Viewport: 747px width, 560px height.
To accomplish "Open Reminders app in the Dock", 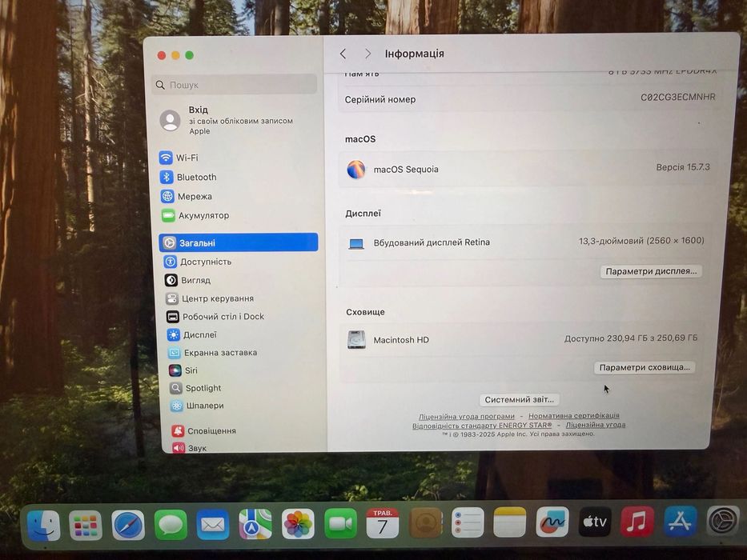I will (x=468, y=522).
